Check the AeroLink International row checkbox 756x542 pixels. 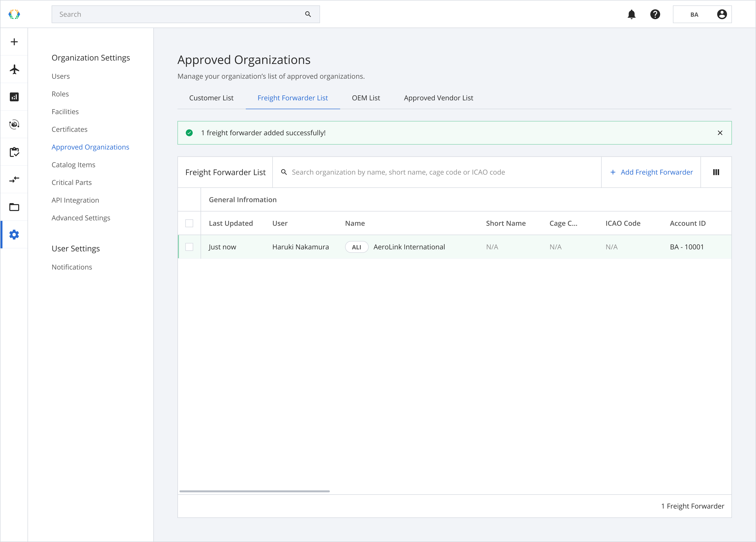coord(189,247)
